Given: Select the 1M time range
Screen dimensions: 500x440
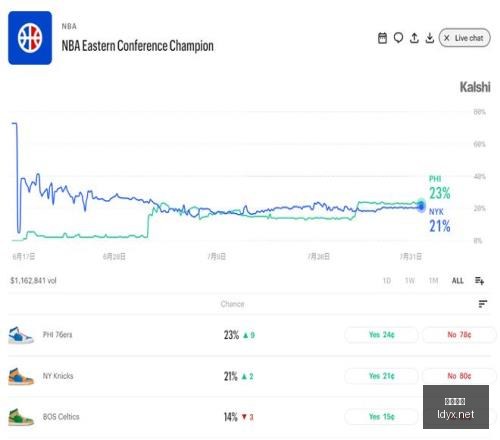Looking at the screenshot, I should (433, 281).
